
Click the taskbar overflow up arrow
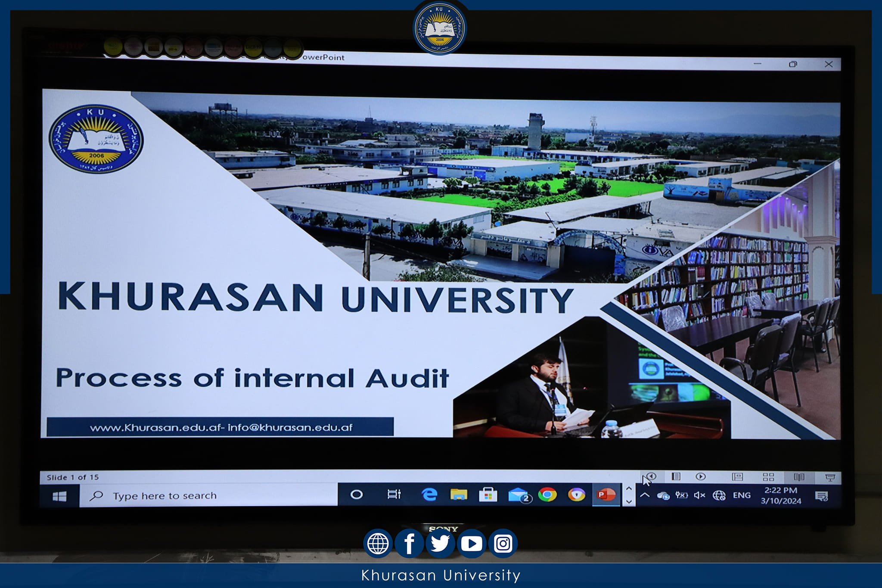click(x=629, y=488)
